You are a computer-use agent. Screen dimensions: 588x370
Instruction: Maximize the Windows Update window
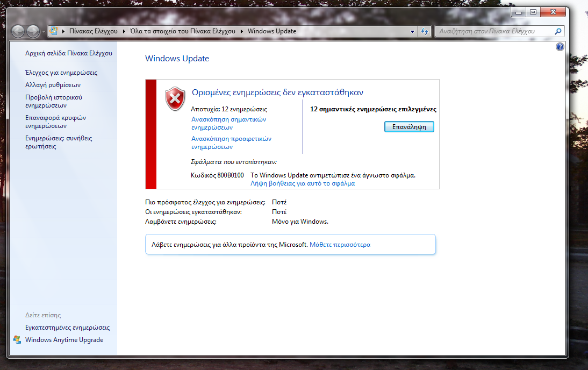[533, 12]
